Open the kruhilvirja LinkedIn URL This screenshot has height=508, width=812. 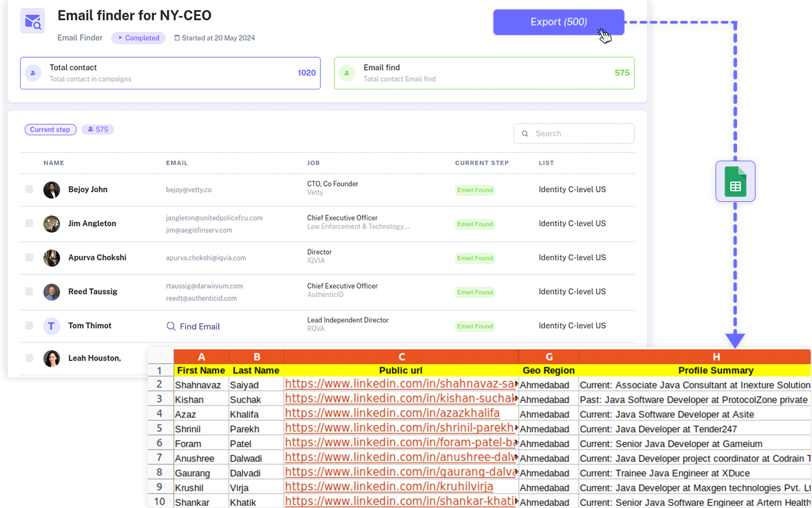pyautogui.click(x=389, y=487)
